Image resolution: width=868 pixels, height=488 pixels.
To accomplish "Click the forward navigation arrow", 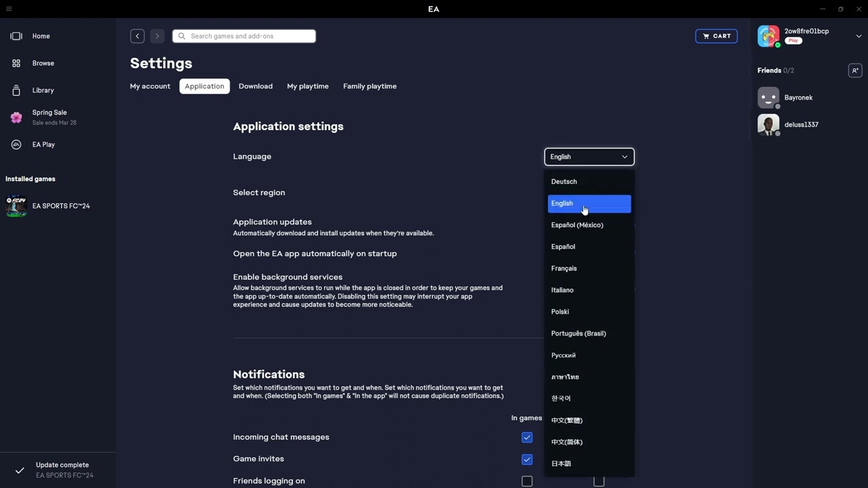I will (157, 36).
